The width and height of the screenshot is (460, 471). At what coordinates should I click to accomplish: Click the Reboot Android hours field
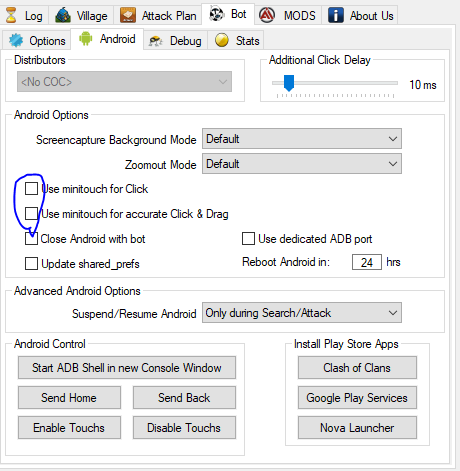coord(367,262)
